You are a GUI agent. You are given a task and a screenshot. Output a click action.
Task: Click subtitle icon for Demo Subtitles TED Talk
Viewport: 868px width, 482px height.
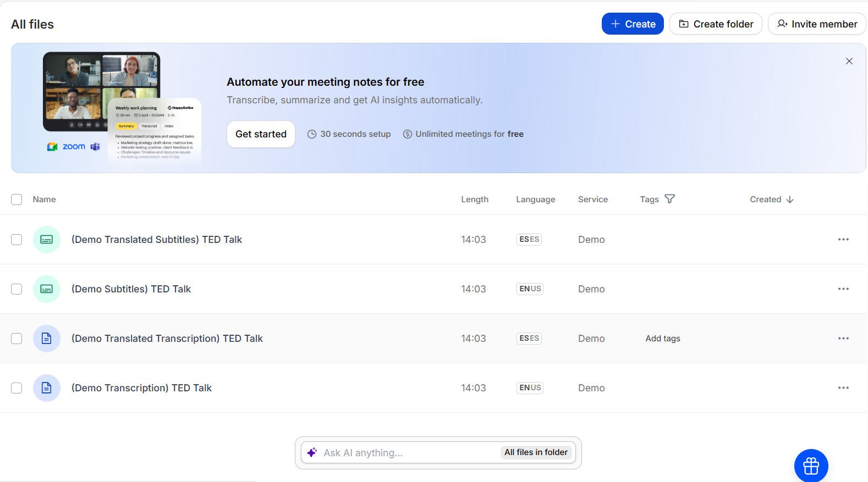tap(47, 289)
